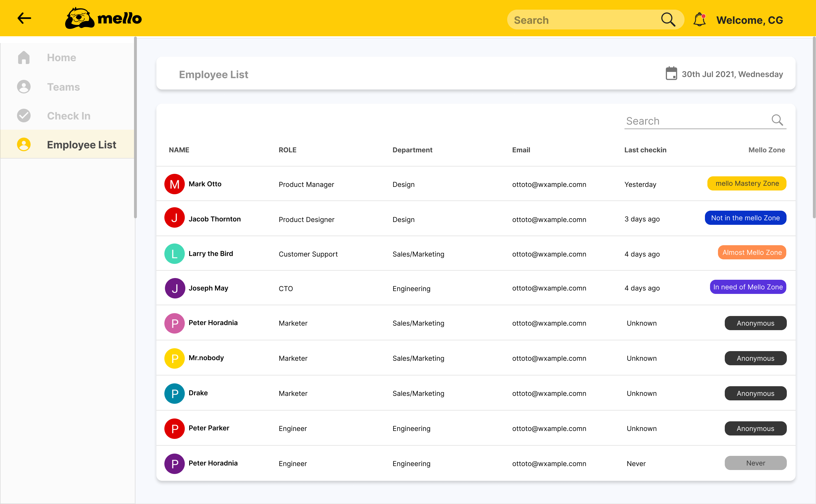Image resolution: width=816 pixels, height=504 pixels.
Task: Click Never in the Last checkin column
Action: pyautogui.click(x=636, y=464)
